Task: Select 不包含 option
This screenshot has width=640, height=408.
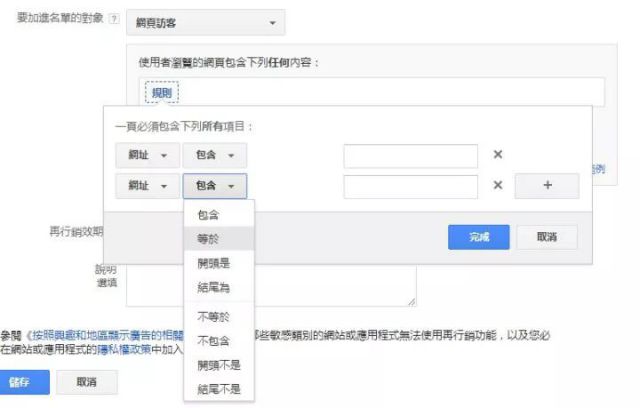Action: (x=213, y=341)
